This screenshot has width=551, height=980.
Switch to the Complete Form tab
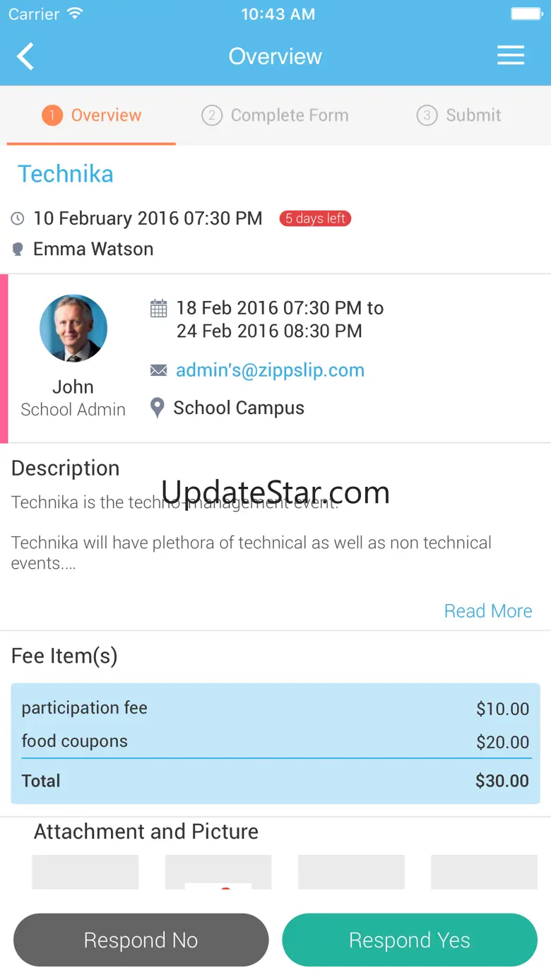coord(275,115)
